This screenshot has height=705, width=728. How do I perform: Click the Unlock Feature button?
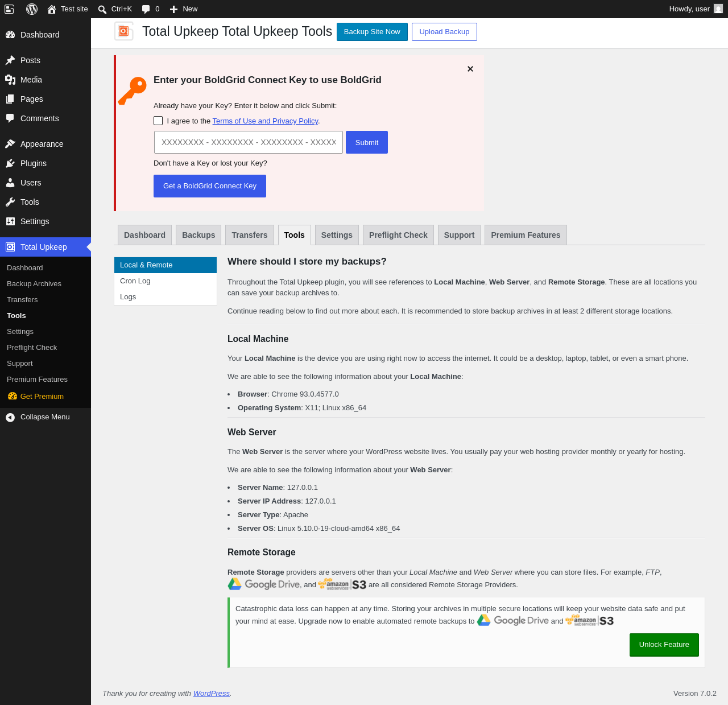(x=664, y=645)
